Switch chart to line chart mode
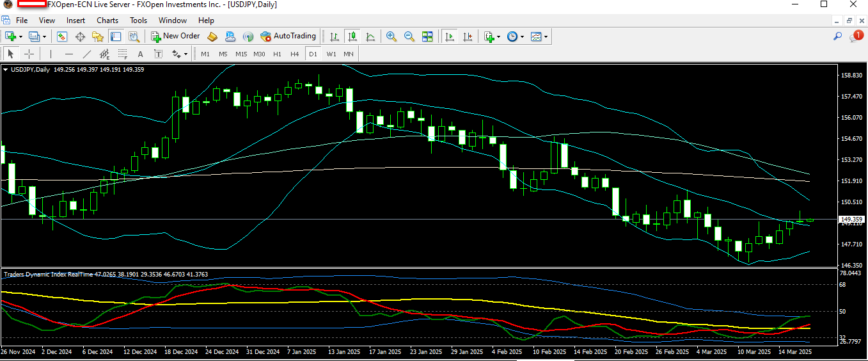 tap(370, 36)
